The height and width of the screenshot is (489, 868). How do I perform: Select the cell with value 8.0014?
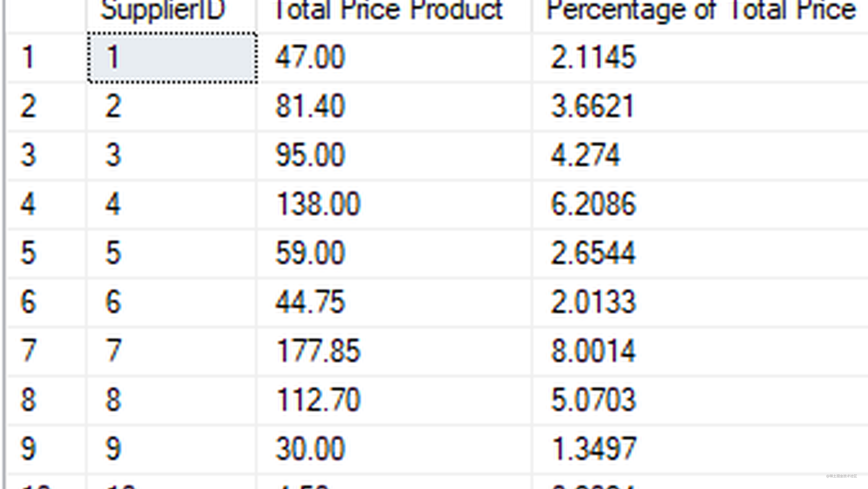click(x=701, y=351)
